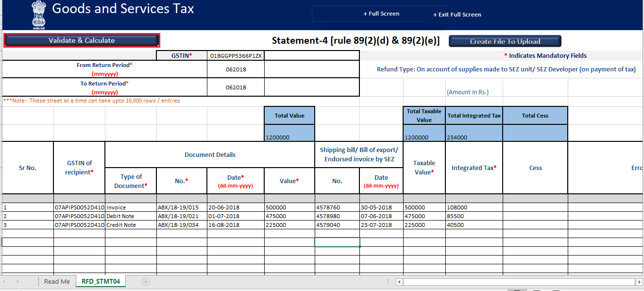The height and width of the screenshot is (291, 644).
Task: Select the From Return Period cell 062018
Action: pyautogui.click(x=235, y=68)
